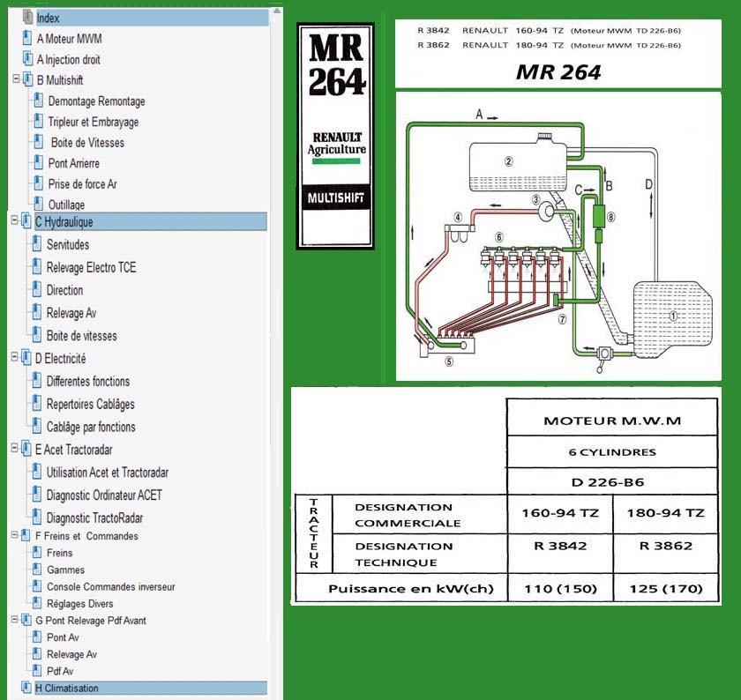This screenshot has width=741, height=700.
Task: Click the fuel circuit diagram image
Action: 558,236
